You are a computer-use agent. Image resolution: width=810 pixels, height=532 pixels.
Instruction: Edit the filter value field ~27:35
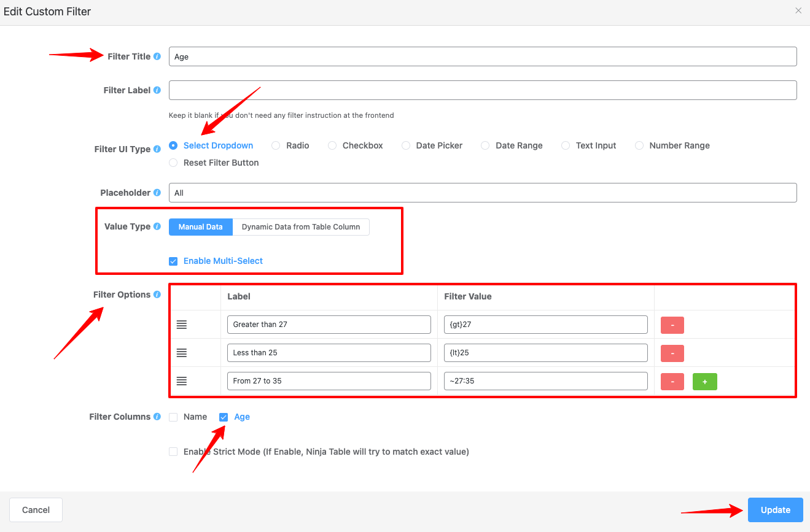click(546, 381)
